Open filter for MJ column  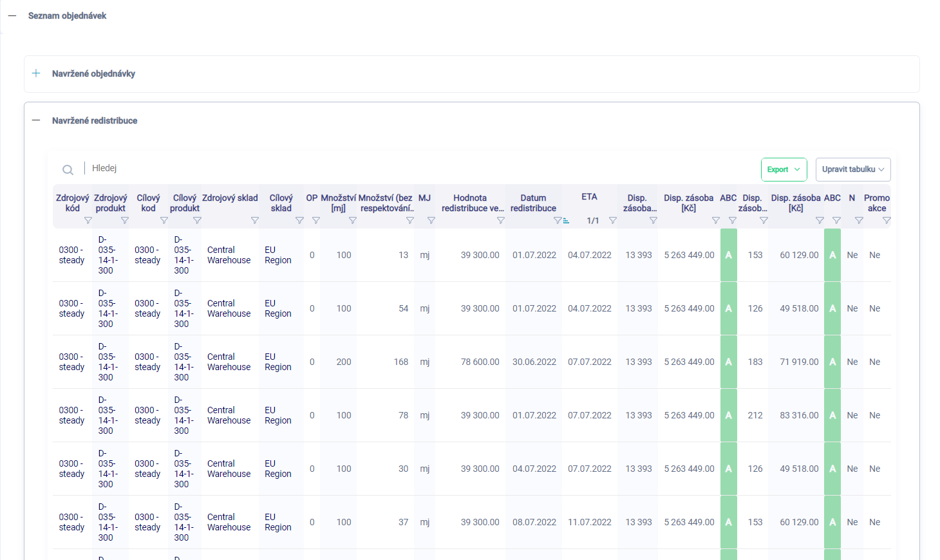click(x=431, y=221)
